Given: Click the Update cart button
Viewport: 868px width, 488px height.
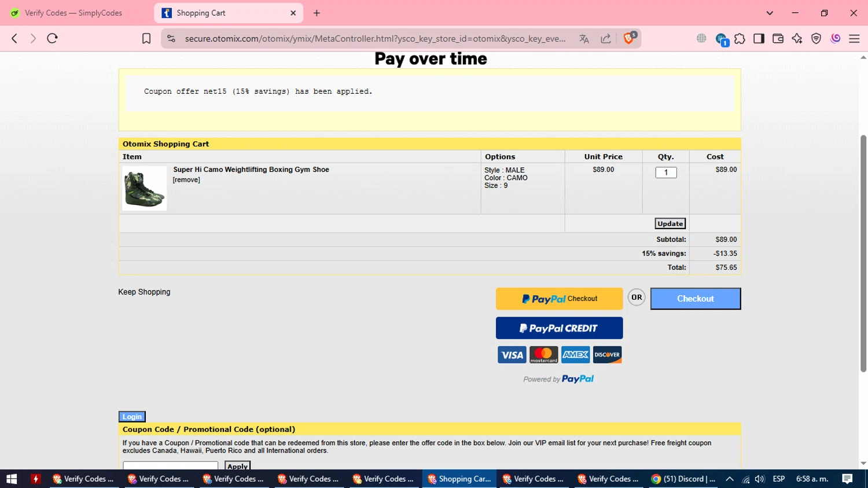Looking at the screenshot, I should tap(670, 223).
